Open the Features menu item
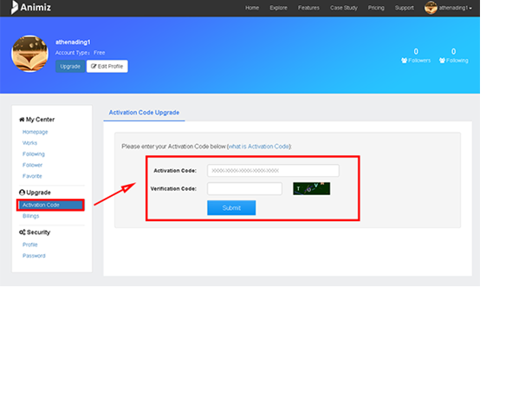The width and height of the screenshot is (532, 399). (308, 8)
